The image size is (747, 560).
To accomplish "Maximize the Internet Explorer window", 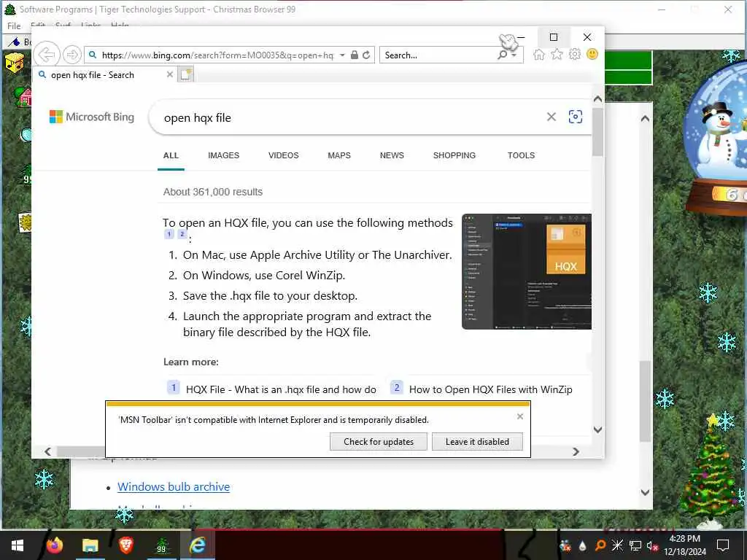I will (554, 37).
